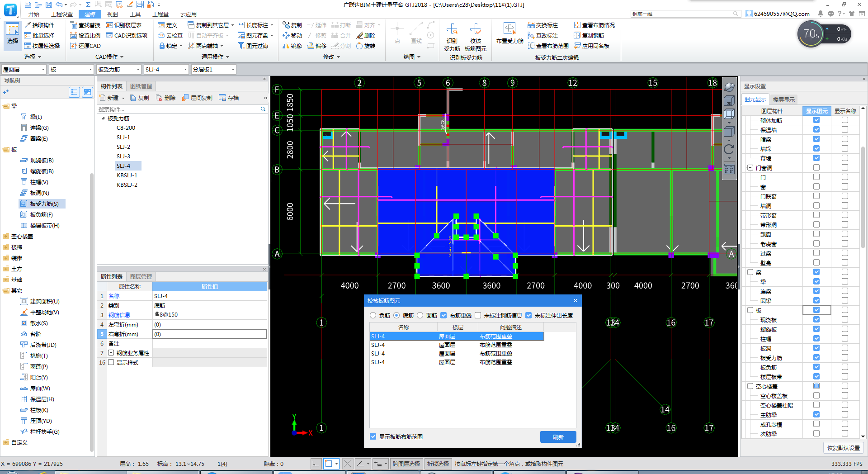
Task: Toggle 显示板筋布筋范围 checkbox
Action: (373, 436)
